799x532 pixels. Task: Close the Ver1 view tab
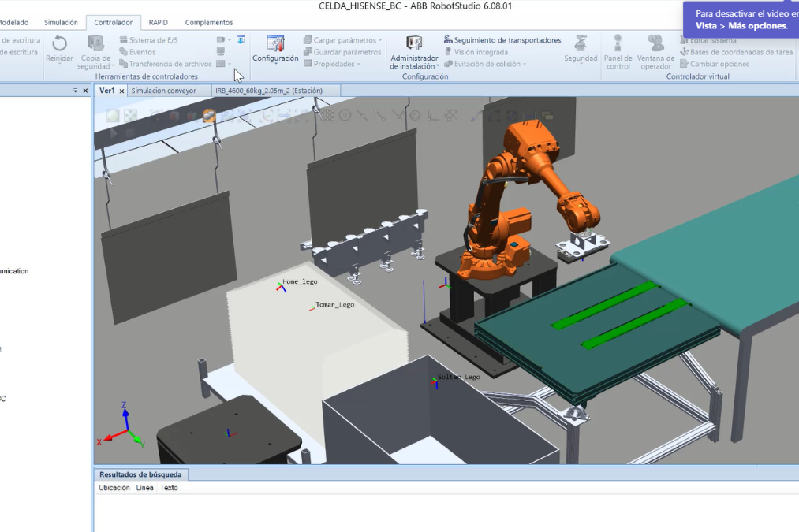click(x=121, y=91)
